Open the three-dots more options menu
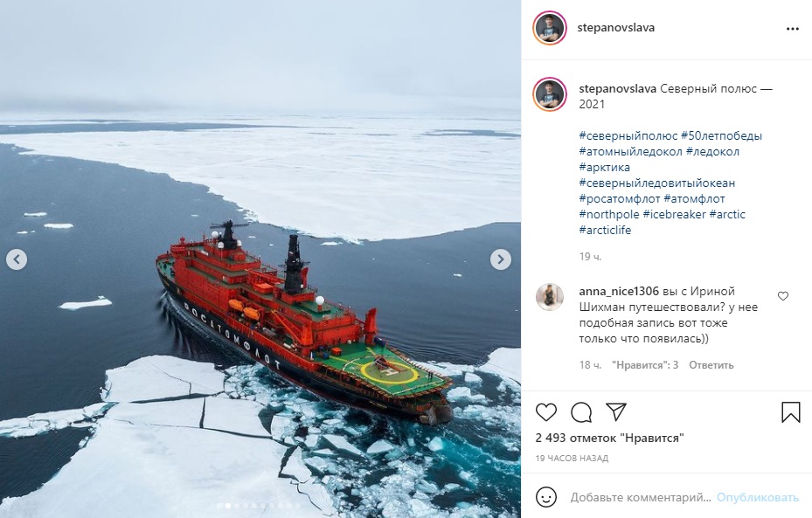 point(792,29)
